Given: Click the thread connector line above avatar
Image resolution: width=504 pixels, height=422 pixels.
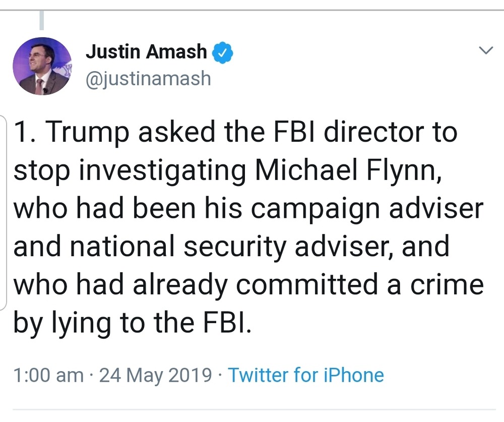Looking at the screenshot, I should 42,20.
